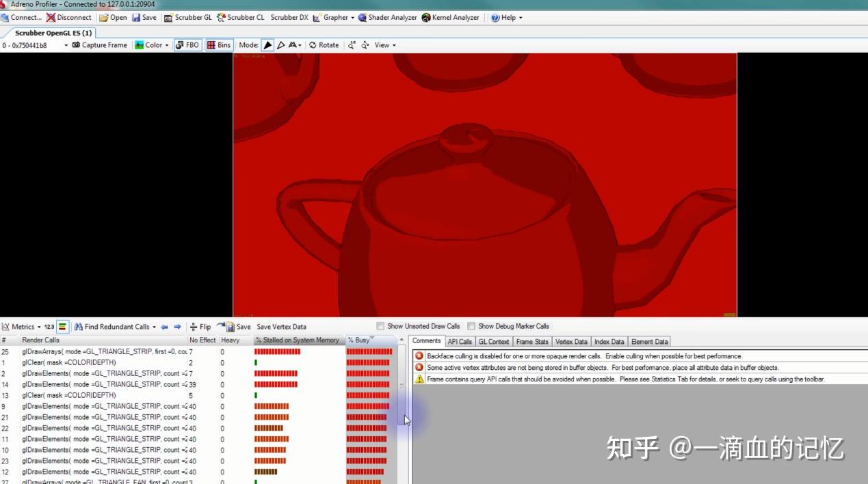Check the Show Unsorted Draw Calls box off again
This screenshot has width=868, height=484.
[x=380, y=326]
